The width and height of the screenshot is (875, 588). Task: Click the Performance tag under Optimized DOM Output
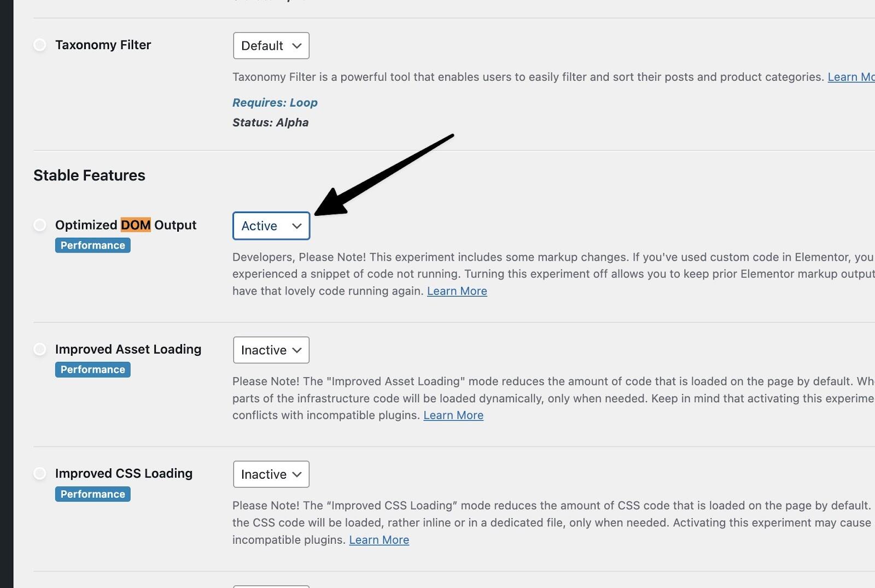[x=93, y=245]
